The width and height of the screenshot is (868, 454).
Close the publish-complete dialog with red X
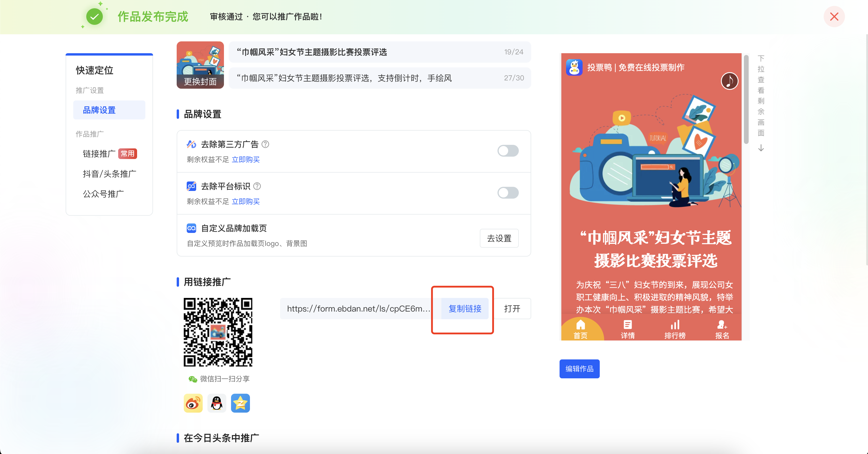click(x=834, y=17)
